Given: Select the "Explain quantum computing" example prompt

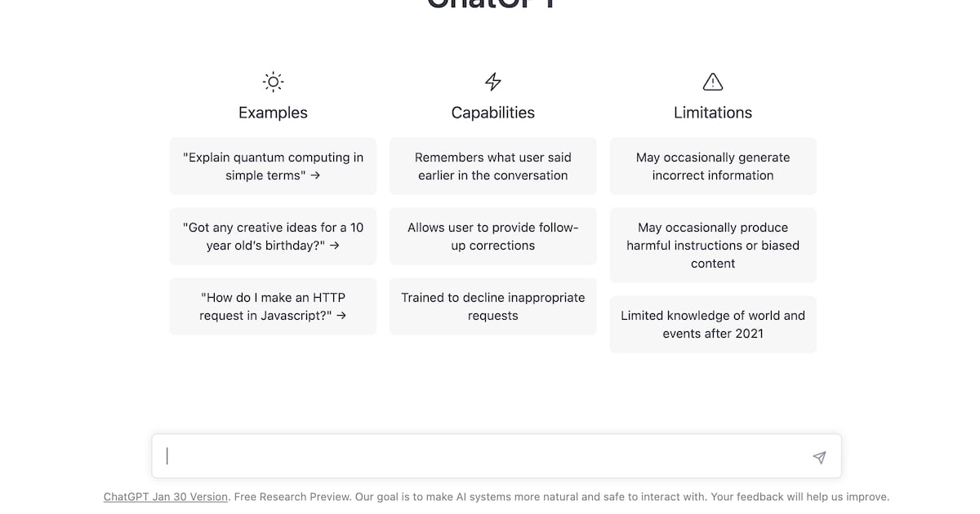Looking at the screenshot, I should pyautogui.click(x=273, y=166).
